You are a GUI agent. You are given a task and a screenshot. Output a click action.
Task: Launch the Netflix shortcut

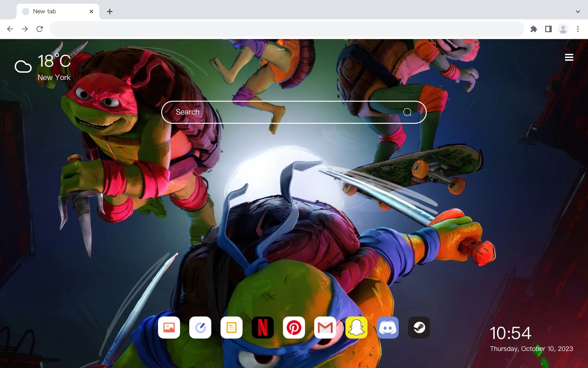click(x=263, y=328)
